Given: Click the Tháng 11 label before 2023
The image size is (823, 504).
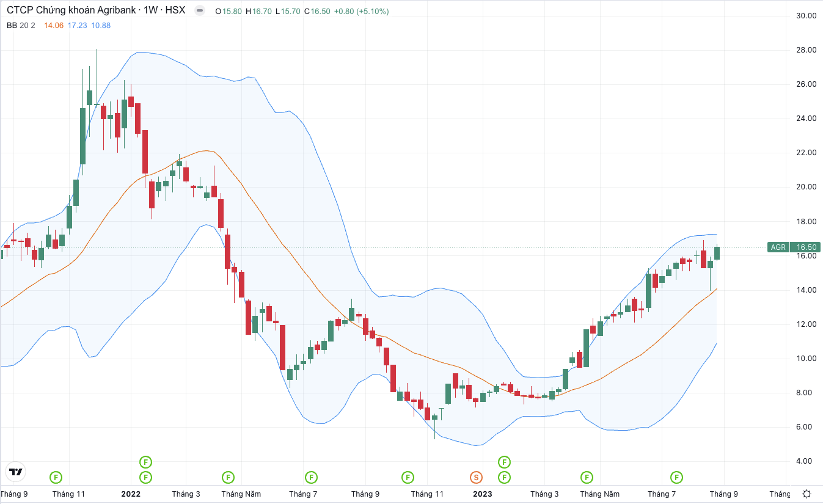Looking at the screenshot, I should tap(428, 494).
